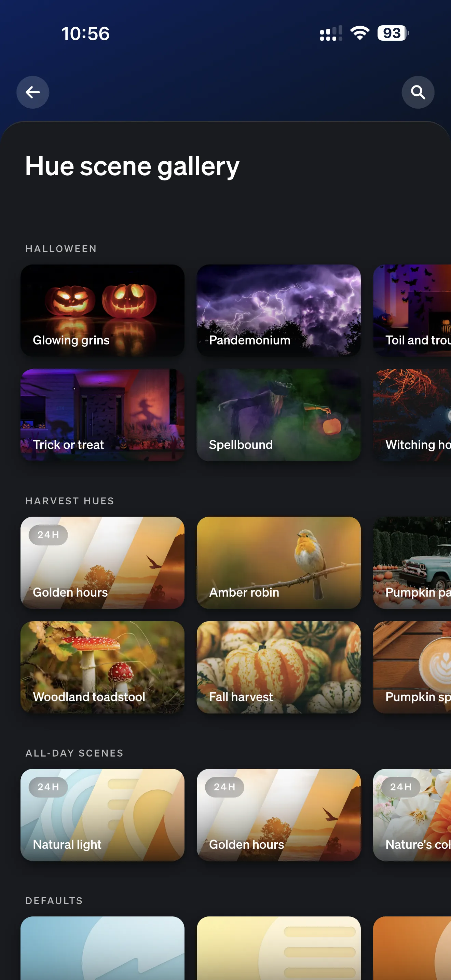Open the Trick or treat scene
This screenshot has height=980, width=451.
(102, 415)
